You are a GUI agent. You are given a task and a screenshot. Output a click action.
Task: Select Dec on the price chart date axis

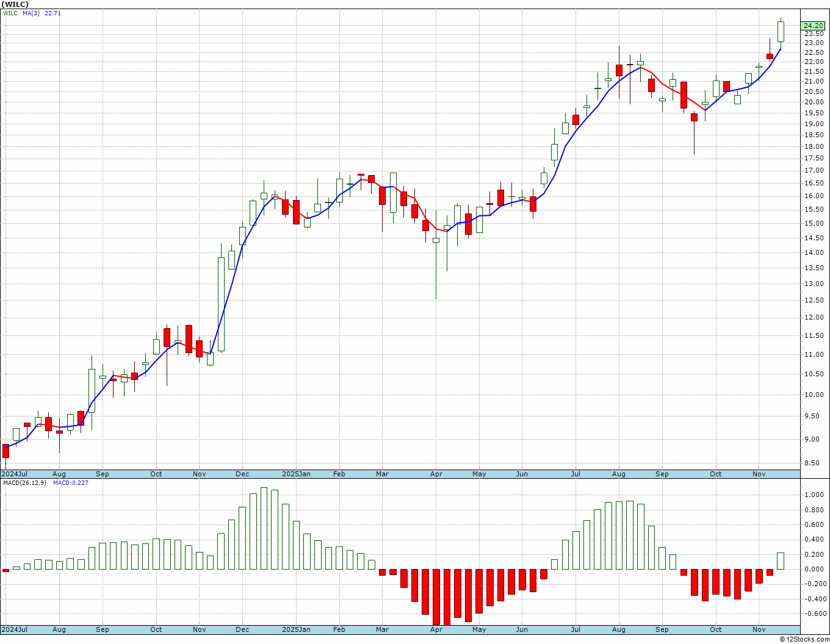pos(242,474)
